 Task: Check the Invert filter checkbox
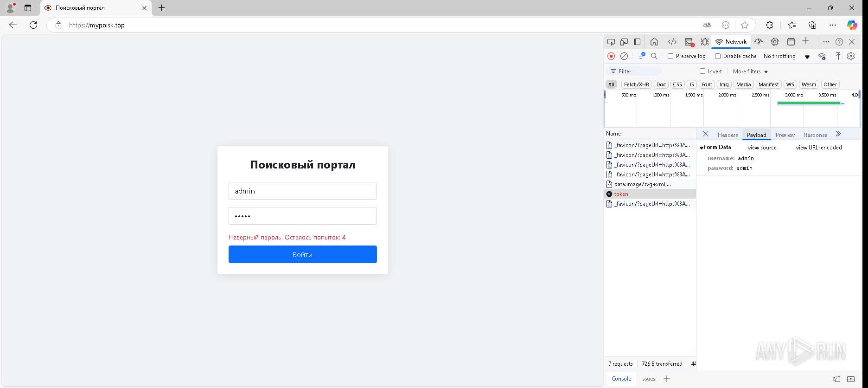coord(702,71)
